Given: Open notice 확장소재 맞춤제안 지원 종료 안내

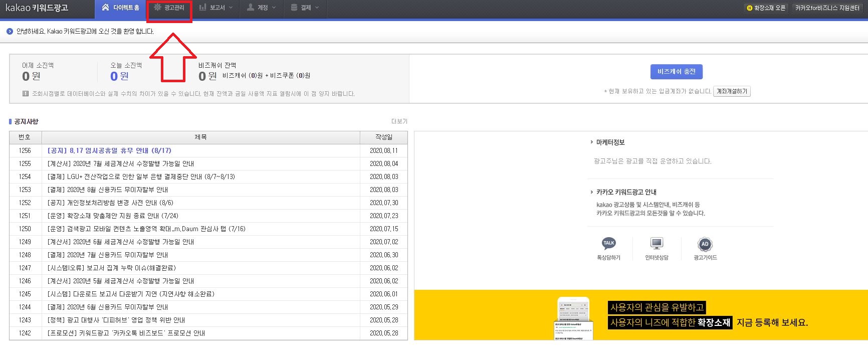Looking at the screenshot, I should click(x=113, y=216).
